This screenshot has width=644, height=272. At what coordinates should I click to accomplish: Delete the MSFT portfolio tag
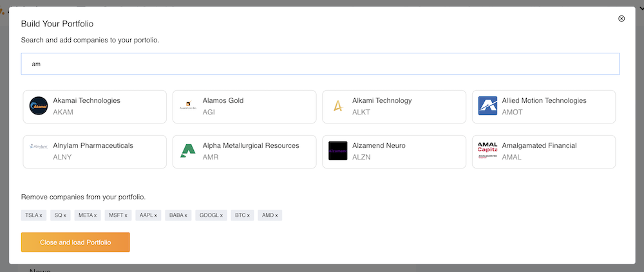126,215
